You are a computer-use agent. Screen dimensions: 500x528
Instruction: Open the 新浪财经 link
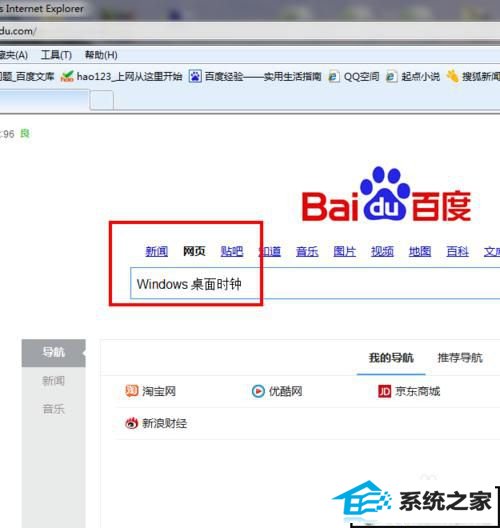tap(165, 423)
